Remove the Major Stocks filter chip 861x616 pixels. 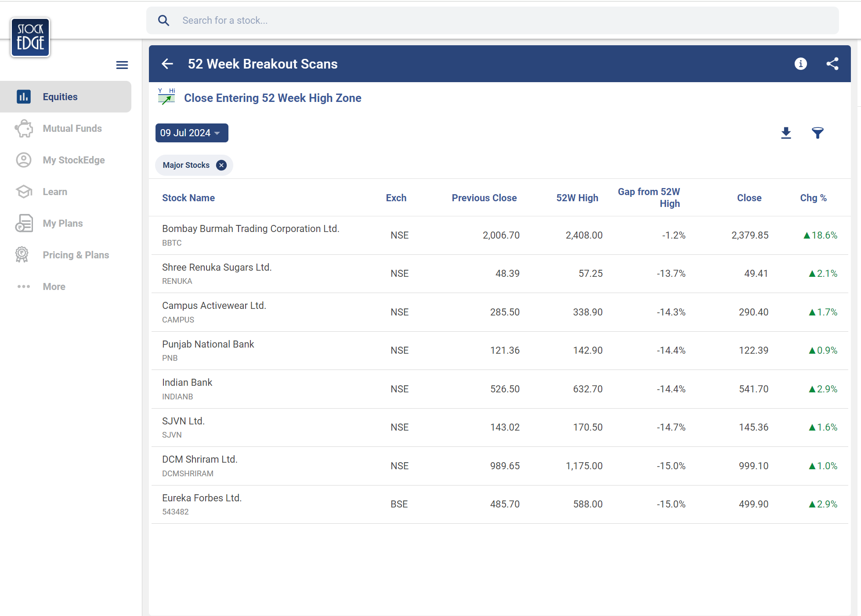(221, 165)
